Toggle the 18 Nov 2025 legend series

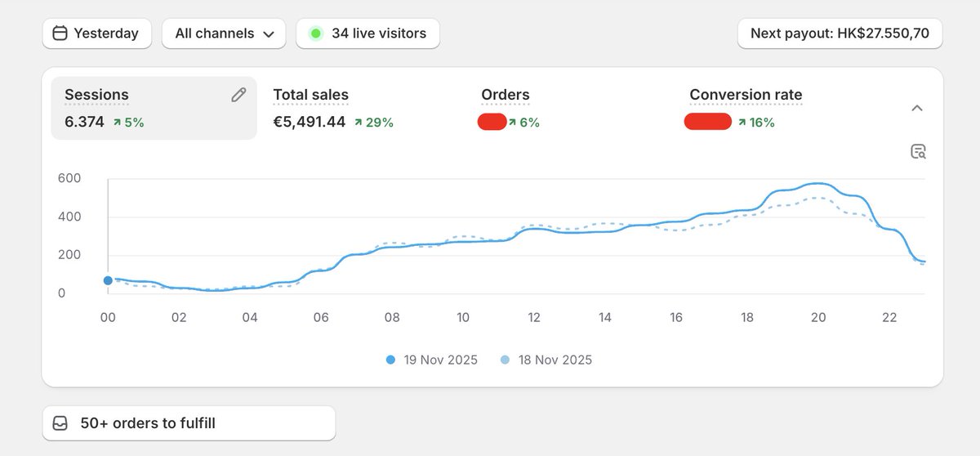(546, 360)
